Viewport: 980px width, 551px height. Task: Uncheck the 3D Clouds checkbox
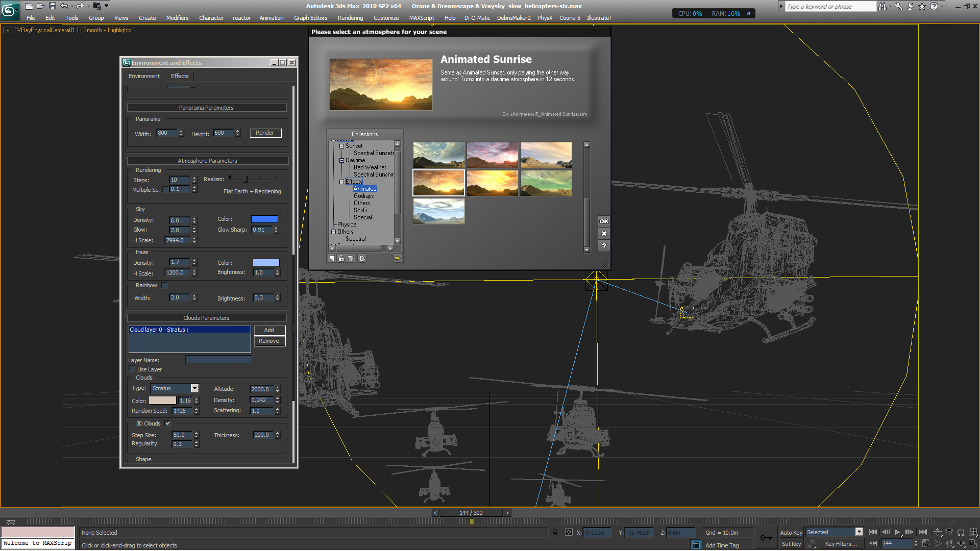click(167, 423)
